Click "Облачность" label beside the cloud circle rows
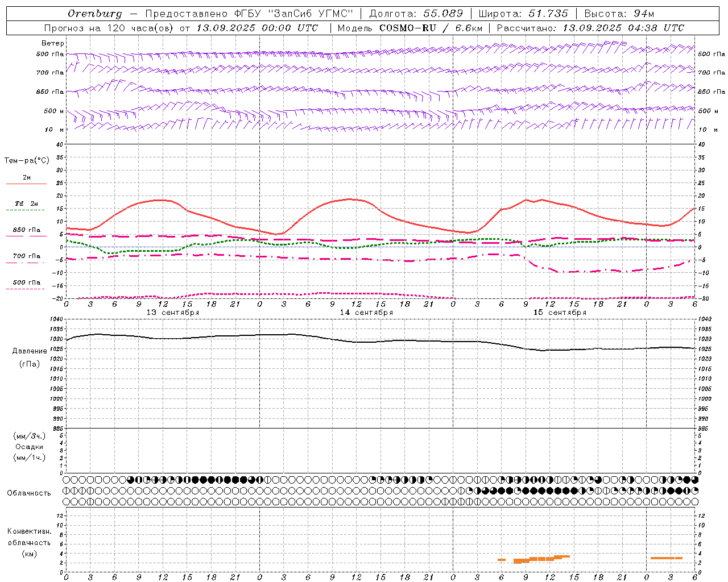 [29, 493]
